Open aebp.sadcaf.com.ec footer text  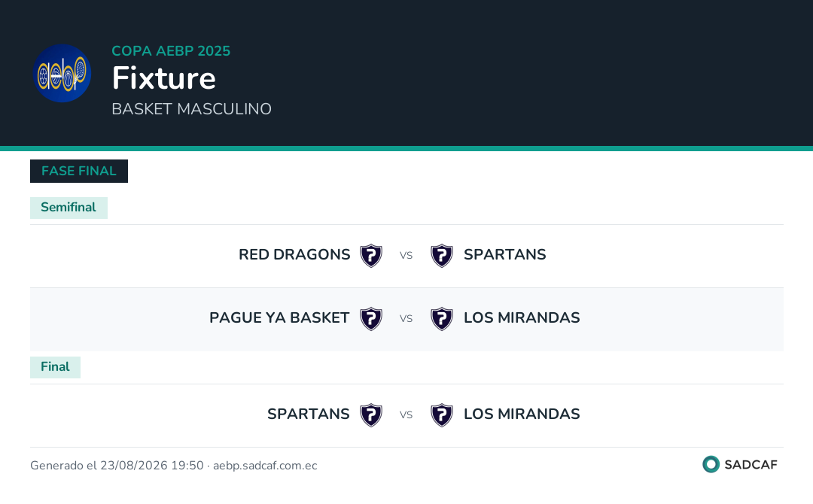265,466
